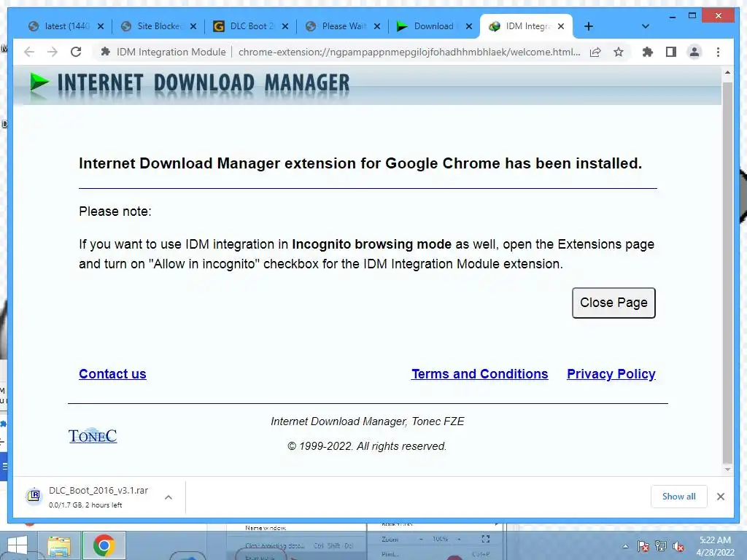Maximize the Chrome window
The image size is (747, 560).
(x=693, y=16)
